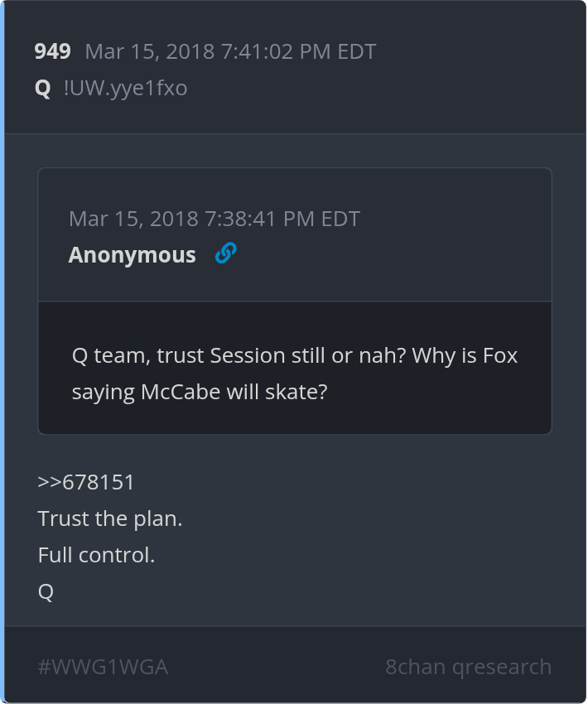Click the 'saying McCabe will skate?' line
Viewport: 588px width, 704px height.
[199, 392]
